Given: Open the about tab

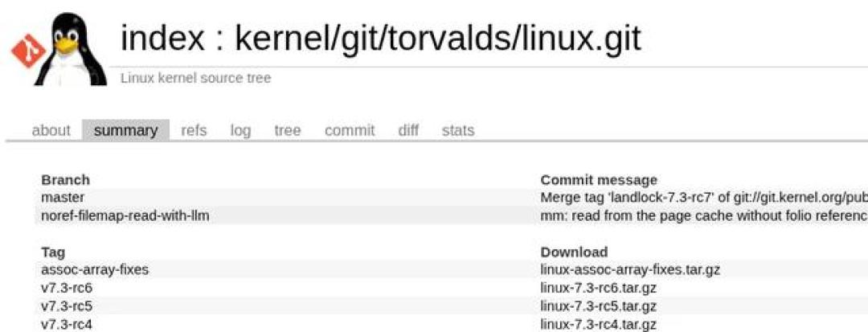Looking at the screenshot, I should click(x=51, y=130).
